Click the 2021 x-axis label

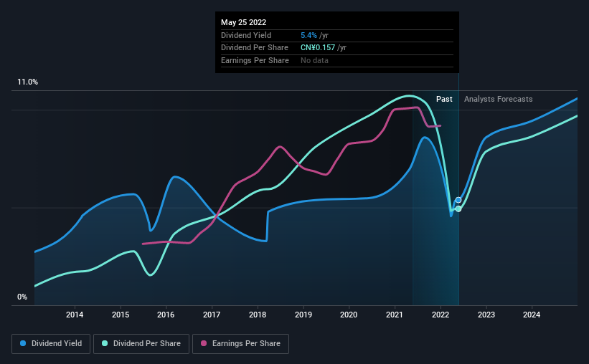[395, 315]
